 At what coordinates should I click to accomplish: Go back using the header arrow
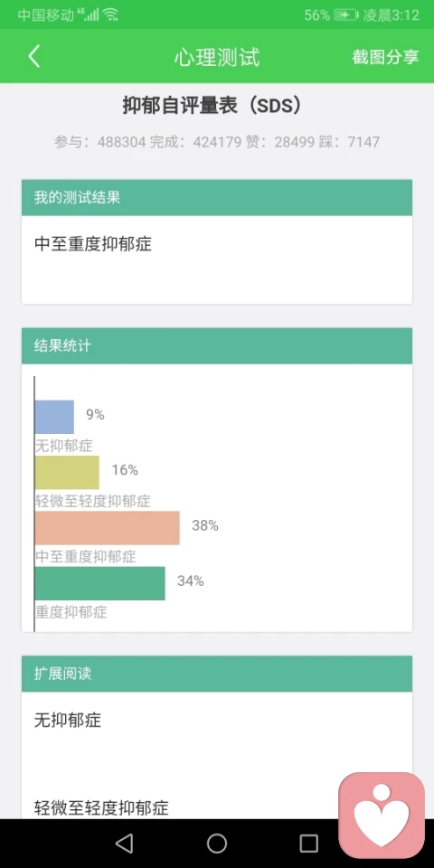point(34,56)
